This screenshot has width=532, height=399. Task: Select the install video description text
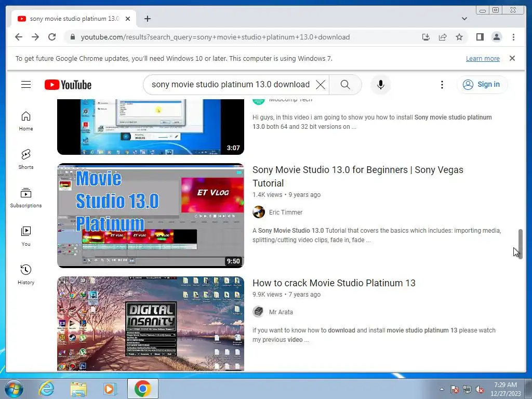point(372,122)
